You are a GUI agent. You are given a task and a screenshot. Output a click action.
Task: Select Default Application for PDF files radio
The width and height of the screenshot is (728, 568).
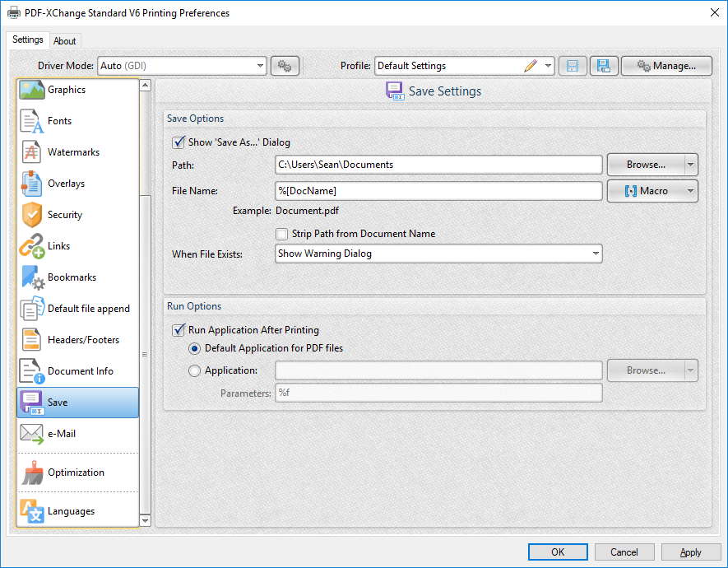[194, 348]
